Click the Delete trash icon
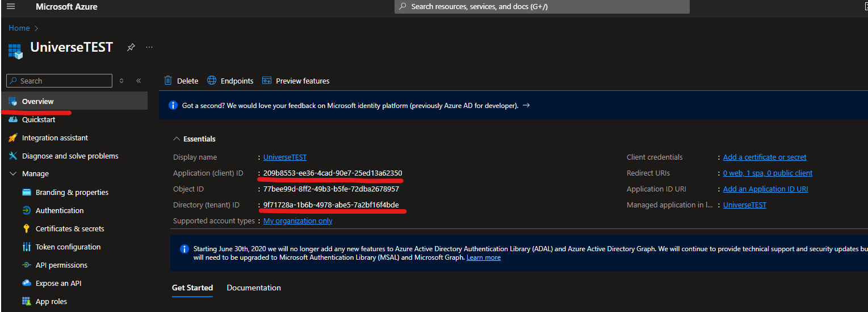The height and width of the screenshot is (312, 868). click(x=168, y=81)
